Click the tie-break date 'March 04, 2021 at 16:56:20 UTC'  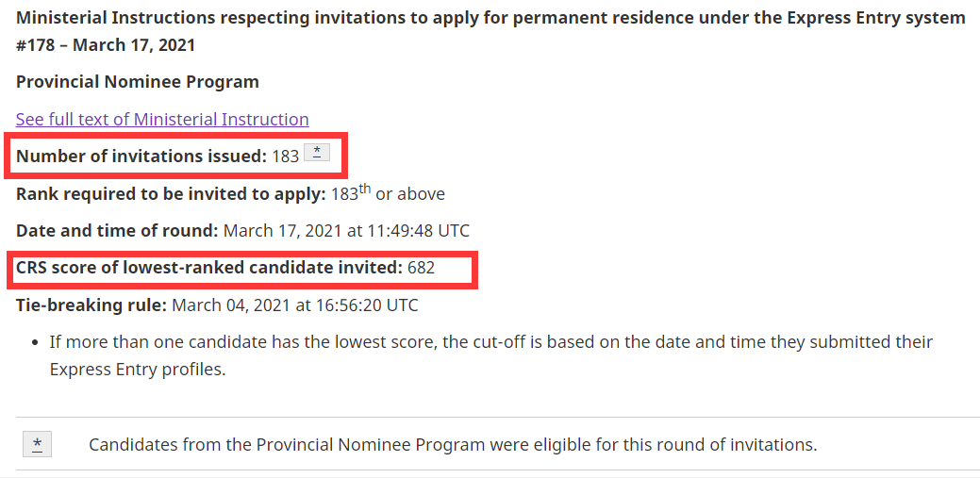click(x=295, y=305)
